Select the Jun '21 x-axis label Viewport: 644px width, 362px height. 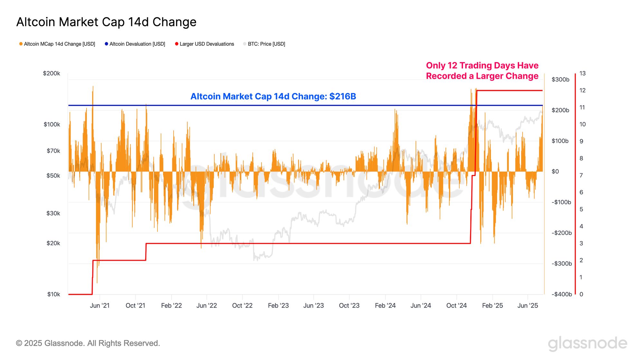coord(99,306)
